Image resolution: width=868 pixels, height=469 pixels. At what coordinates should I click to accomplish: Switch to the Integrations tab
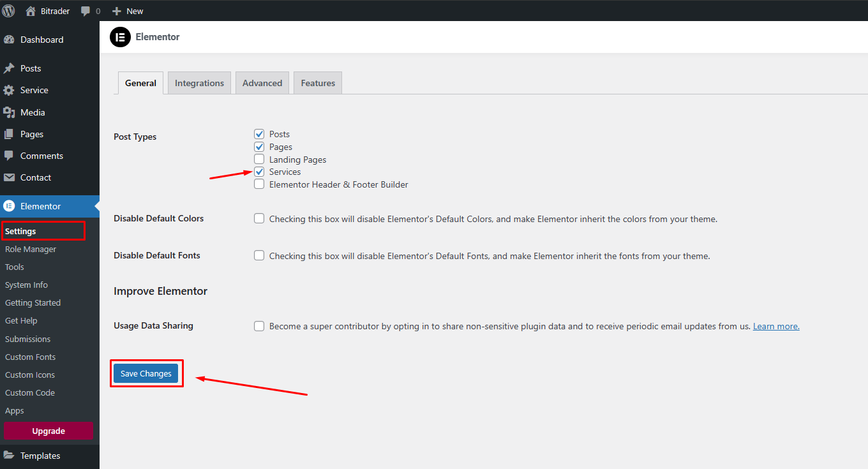click(x=199, y=83)
